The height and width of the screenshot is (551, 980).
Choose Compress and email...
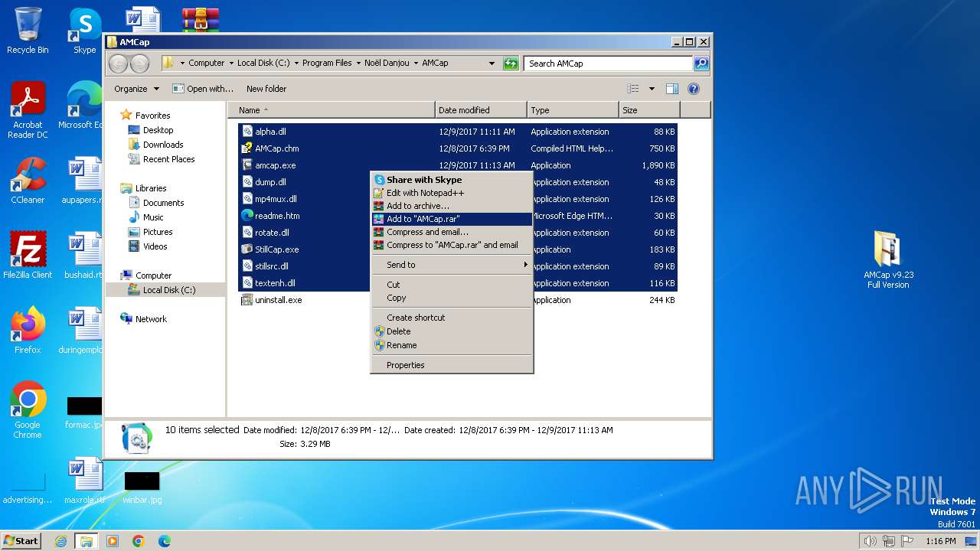[x=452, y=232]
